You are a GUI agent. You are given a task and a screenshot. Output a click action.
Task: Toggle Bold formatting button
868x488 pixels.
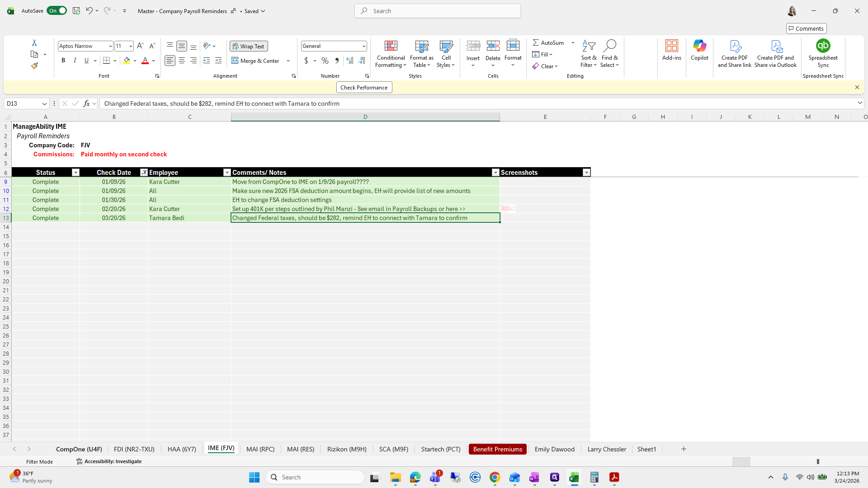pyautogui.click(x=63, y=61)
